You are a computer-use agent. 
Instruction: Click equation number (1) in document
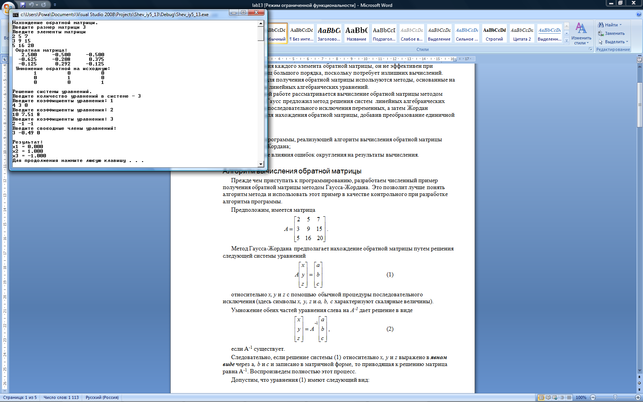coord(390,274)
